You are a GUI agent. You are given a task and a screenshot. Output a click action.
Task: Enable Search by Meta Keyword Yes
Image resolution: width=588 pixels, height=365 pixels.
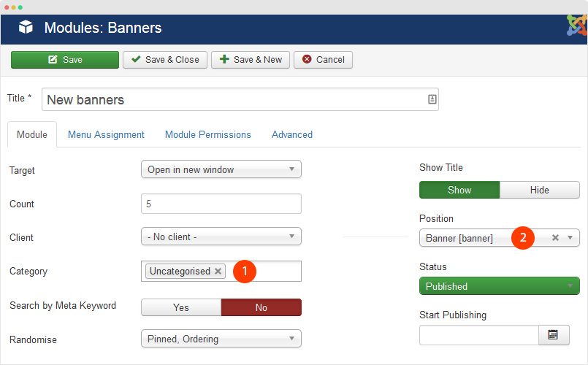point(181,307)
